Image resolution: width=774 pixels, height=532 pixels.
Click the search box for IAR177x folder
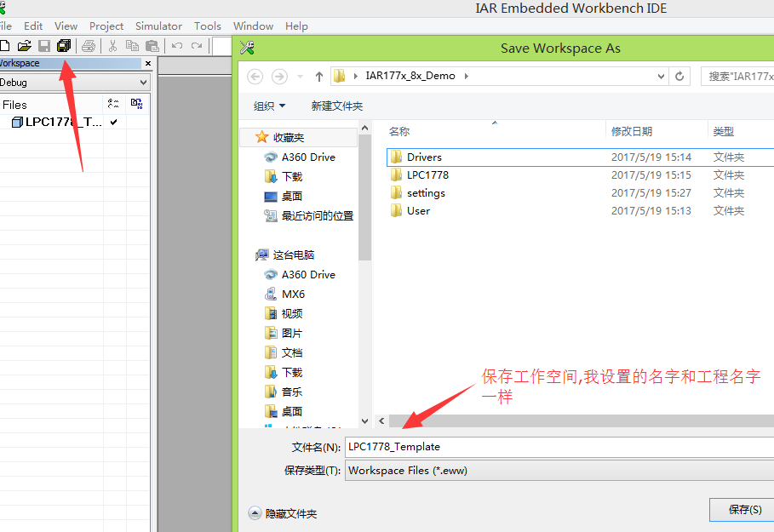tap(738, 77)
